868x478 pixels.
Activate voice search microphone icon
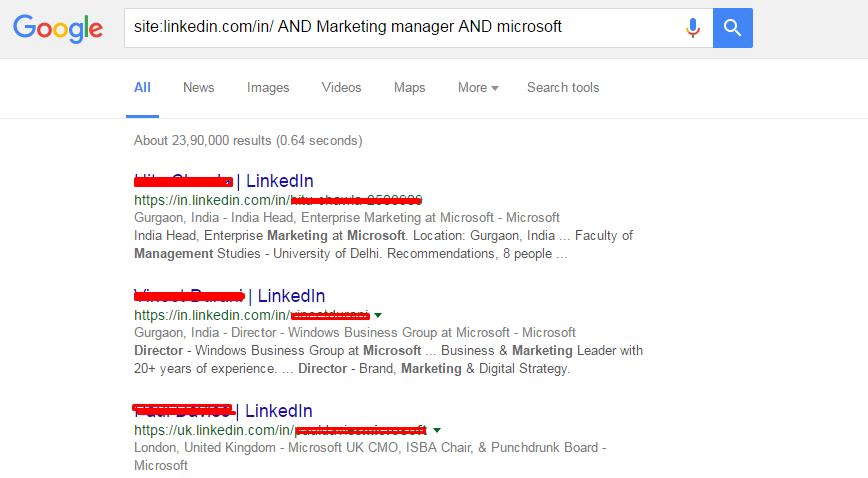pos(693,28)
